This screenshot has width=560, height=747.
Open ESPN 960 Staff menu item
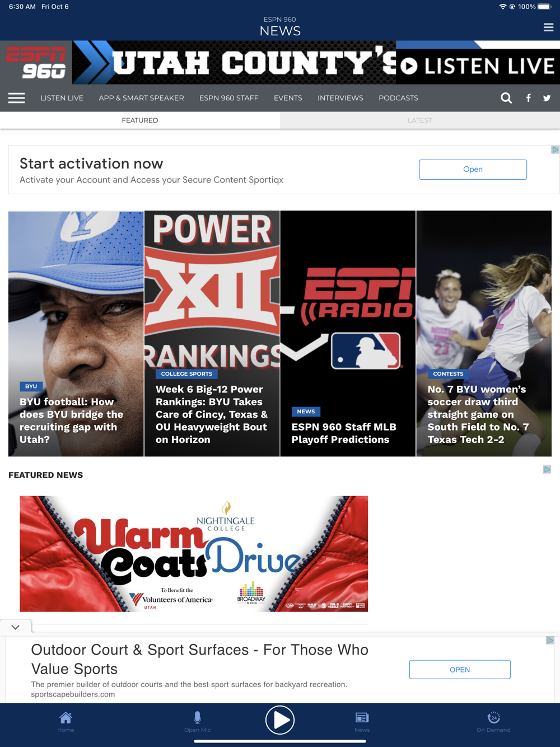(x=229, y=98)
